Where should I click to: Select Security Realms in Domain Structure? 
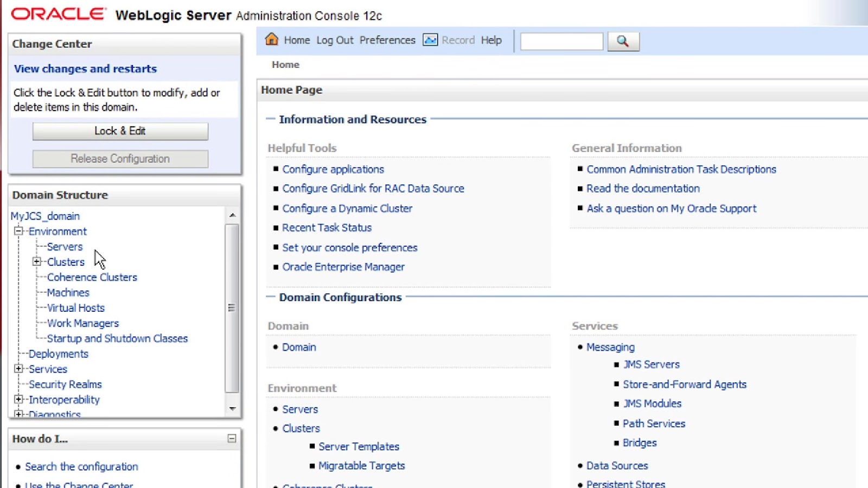point(65,384)
